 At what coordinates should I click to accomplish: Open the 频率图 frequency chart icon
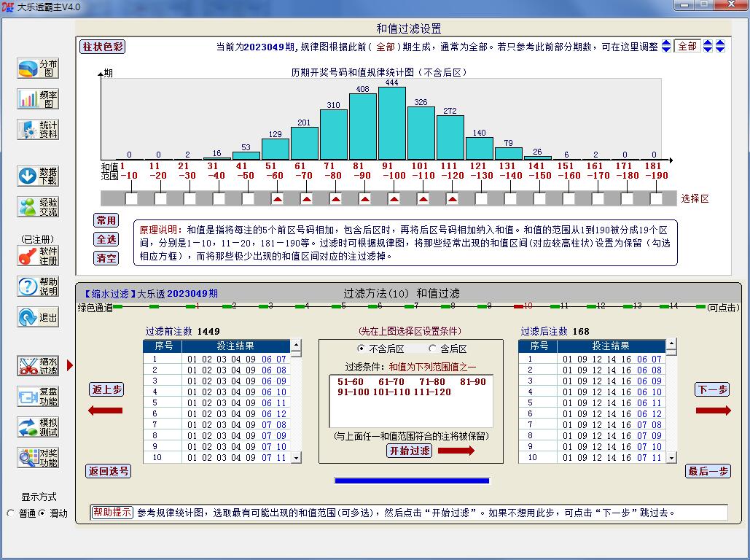[38, 99]
